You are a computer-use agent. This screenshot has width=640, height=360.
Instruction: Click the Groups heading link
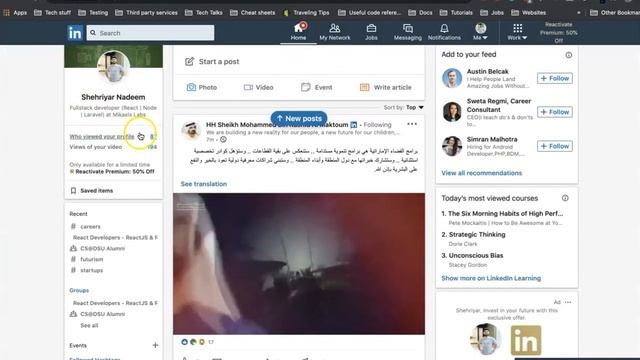tap(79, 290)
